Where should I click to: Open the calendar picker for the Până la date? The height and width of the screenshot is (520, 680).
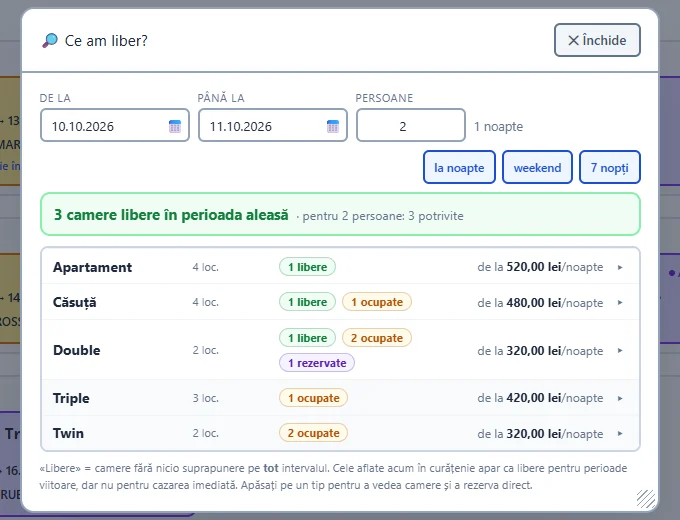coord(333,126)
